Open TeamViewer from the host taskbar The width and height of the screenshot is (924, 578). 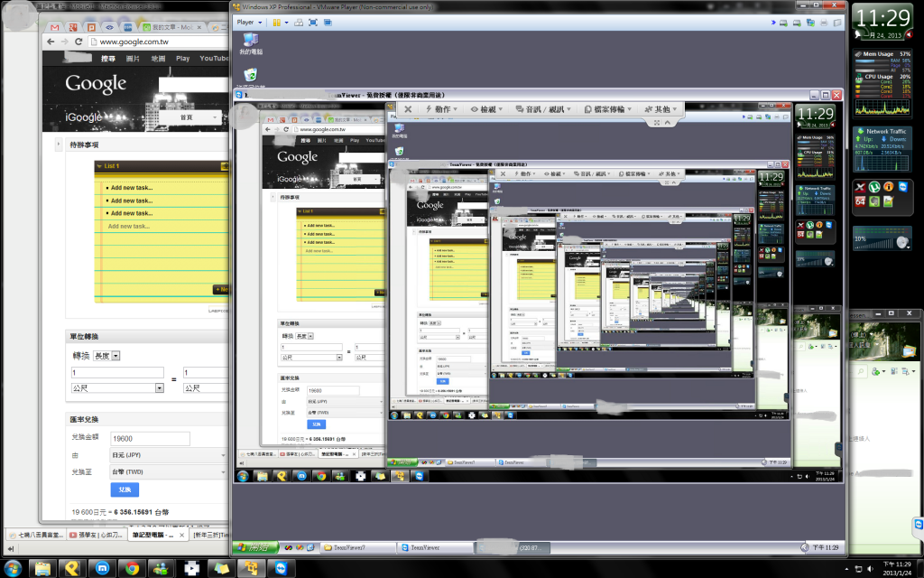tap(282, 569)
